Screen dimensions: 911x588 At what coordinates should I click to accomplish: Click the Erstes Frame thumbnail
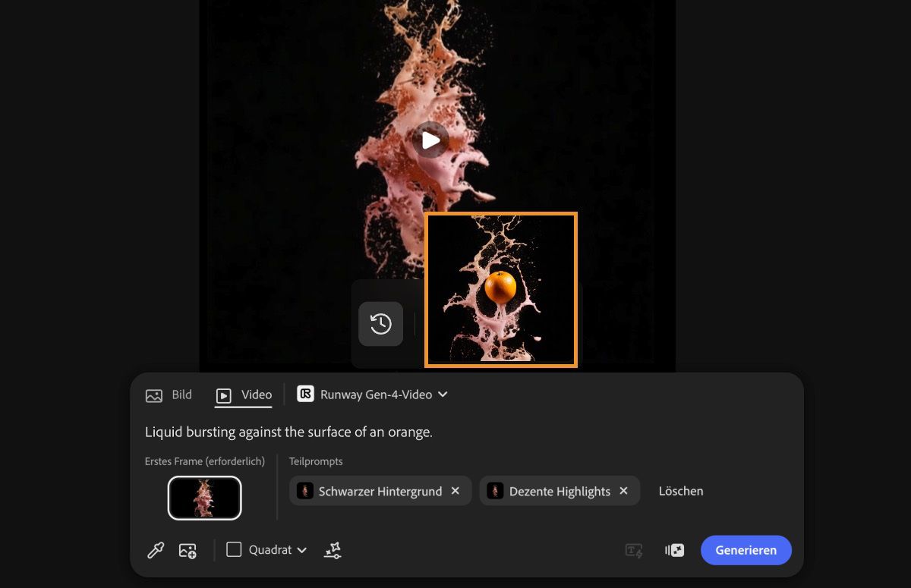coord(204,498)
